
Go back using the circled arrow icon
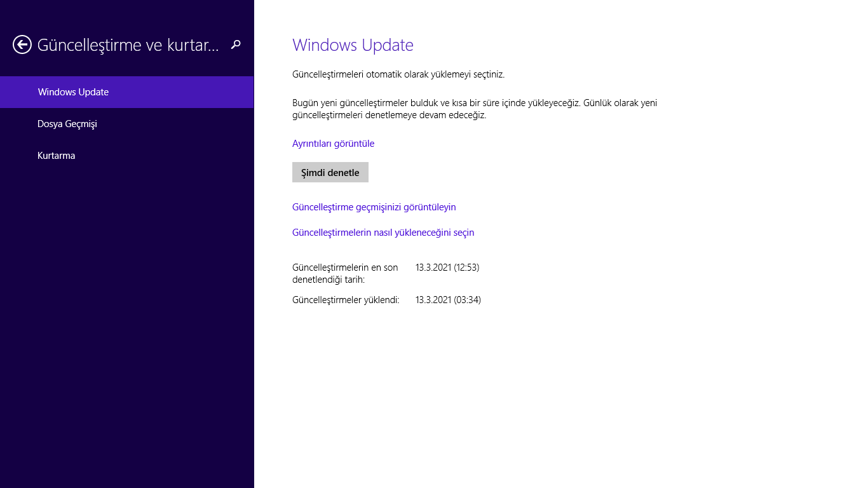[x=22, y=44]
